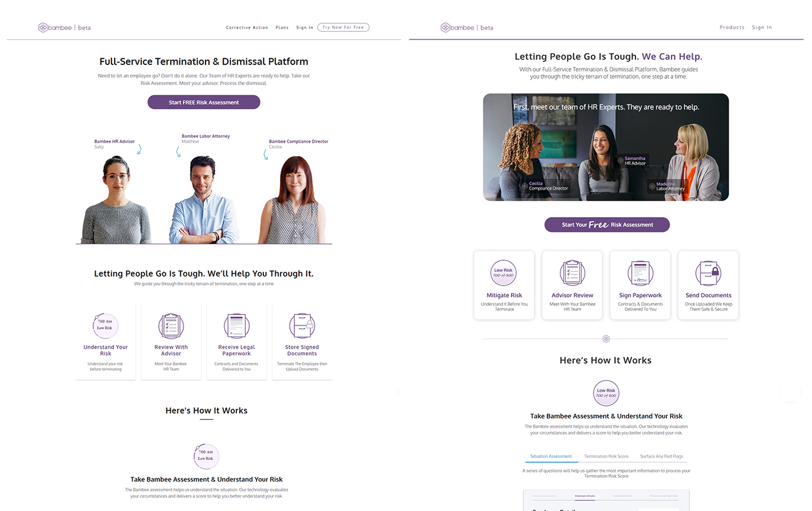The height and width of the screenshot is (511, 812).
Task: Click the 700/800 Low Risk icon in Understand Your Risk card
Action: click(106, 325)
